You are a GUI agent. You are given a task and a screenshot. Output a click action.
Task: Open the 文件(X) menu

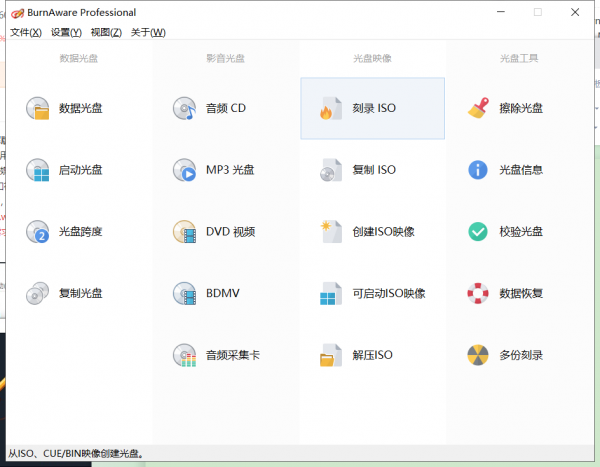26,33
